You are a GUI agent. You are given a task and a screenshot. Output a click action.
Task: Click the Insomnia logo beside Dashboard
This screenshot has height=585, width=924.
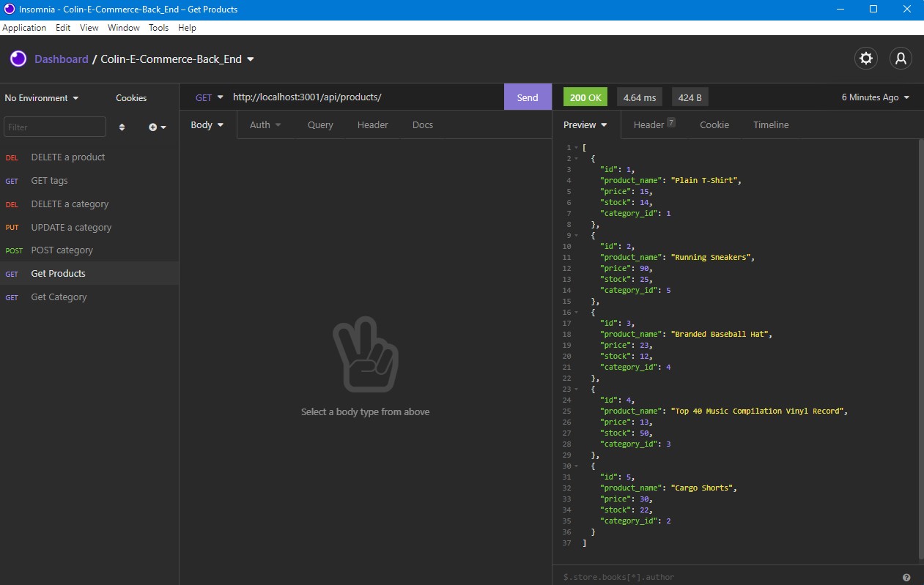18,59
